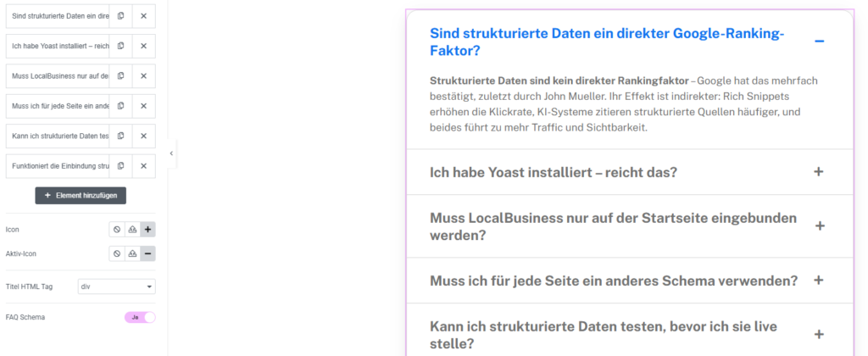Viewport: 868px width, 356px height.
Task: Delete the 'Funktioniert die Einbindung' item
Action: (144, 165)
